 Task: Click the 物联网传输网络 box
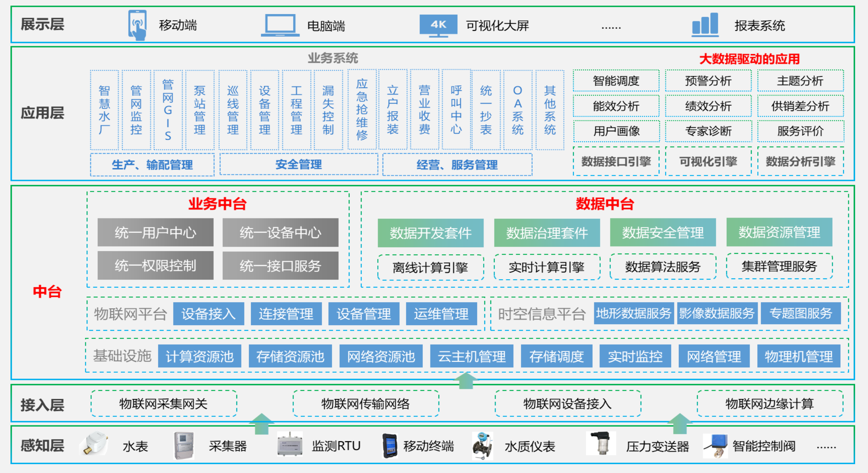(366, 403)
